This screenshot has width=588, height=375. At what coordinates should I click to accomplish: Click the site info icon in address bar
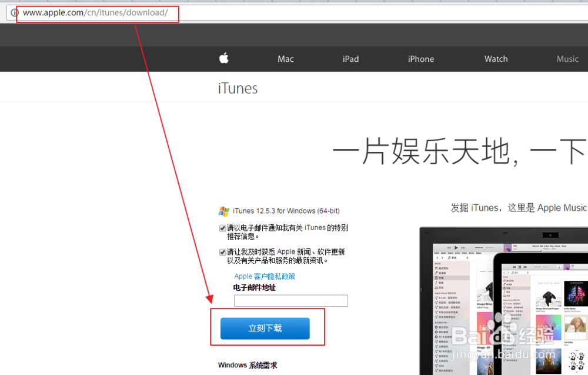[x=15, y=13]
